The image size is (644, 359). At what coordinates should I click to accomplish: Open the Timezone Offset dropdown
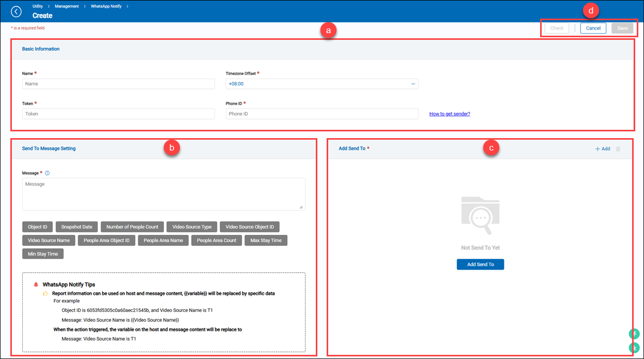(x=321, y=84)
